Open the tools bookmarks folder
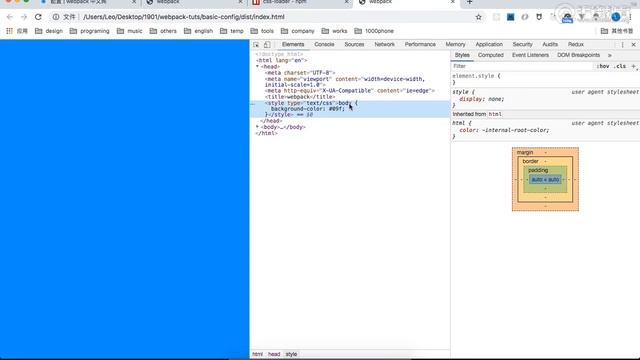Viewport: 640px width, 360px height. pos(262,31)
